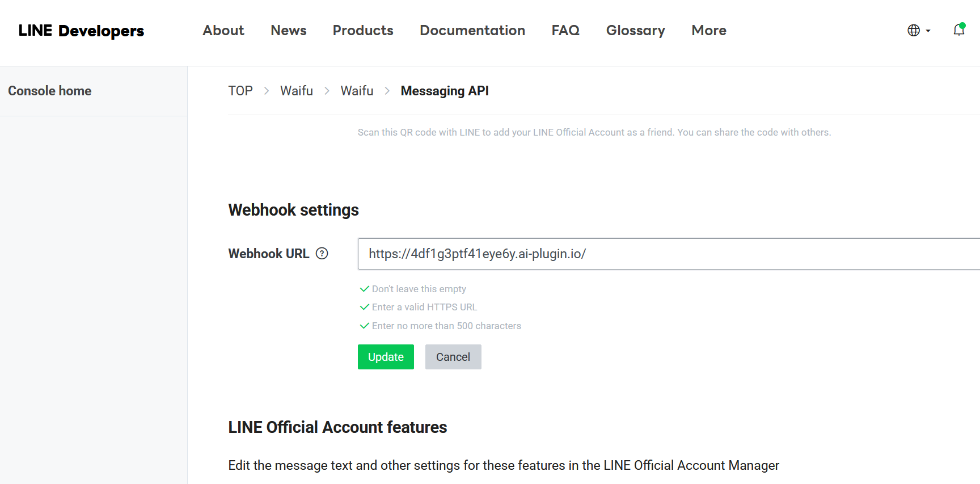Go to first Waifu breadcrumb link

tap(297, 91)
